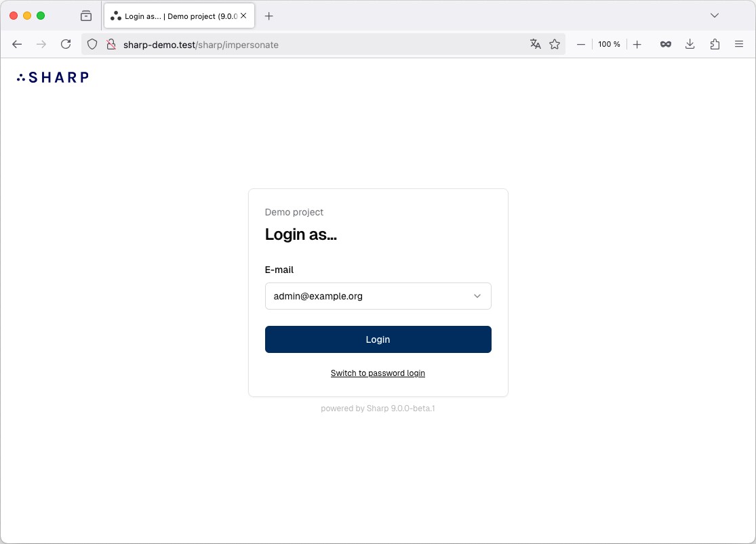
Task: Open the downloads arrow icon
Action: point(690,44)
